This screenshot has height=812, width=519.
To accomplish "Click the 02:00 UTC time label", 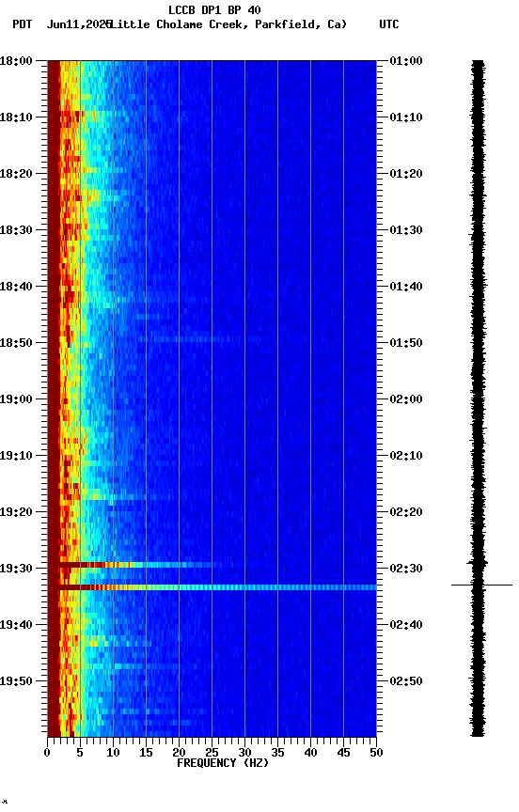I will pos(406,399).
